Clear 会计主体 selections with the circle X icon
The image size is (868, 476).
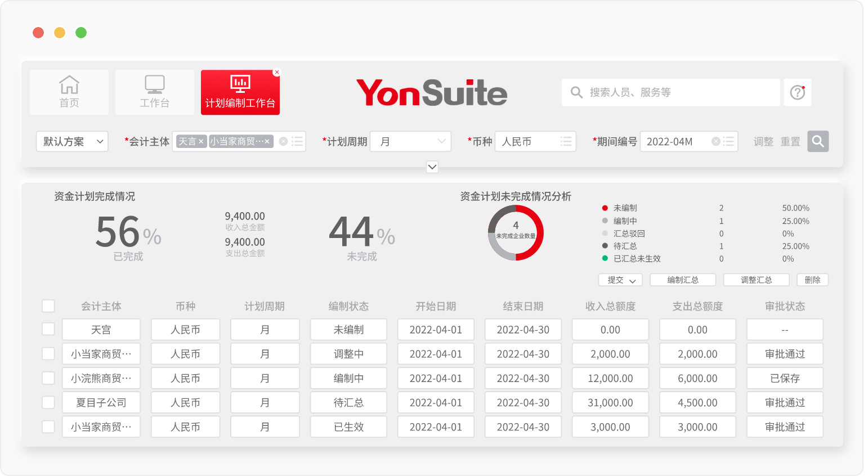tap(283, 142)
